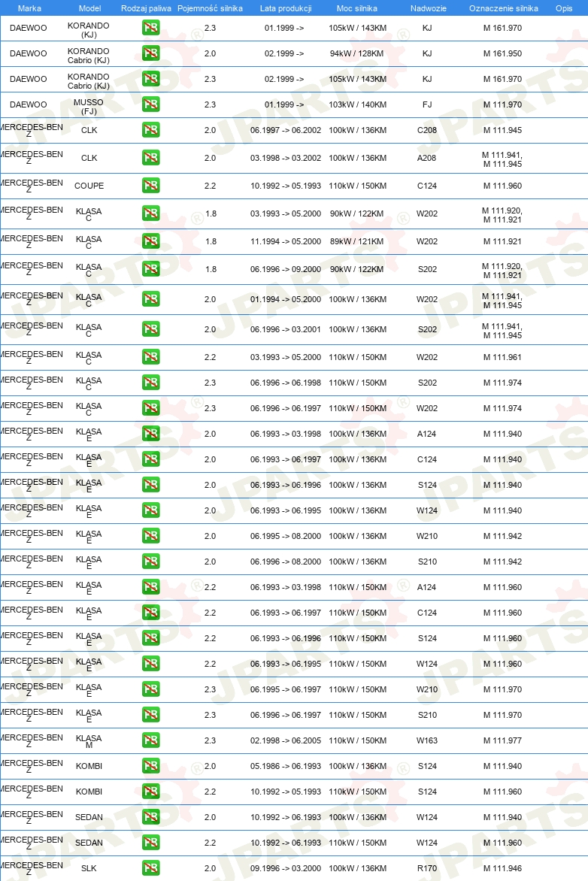Select the C208 body code
The height and width of the screenshot is (881, 588).
[x=427, y=130]
